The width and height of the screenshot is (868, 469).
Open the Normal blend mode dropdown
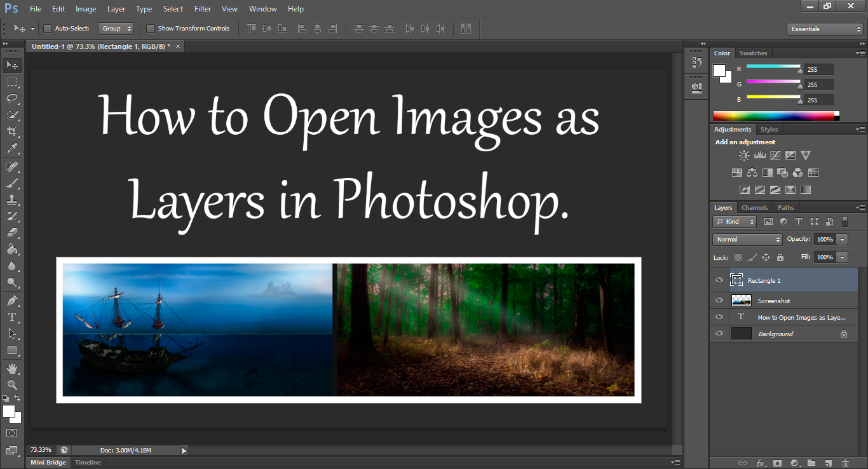coord(747,240)
